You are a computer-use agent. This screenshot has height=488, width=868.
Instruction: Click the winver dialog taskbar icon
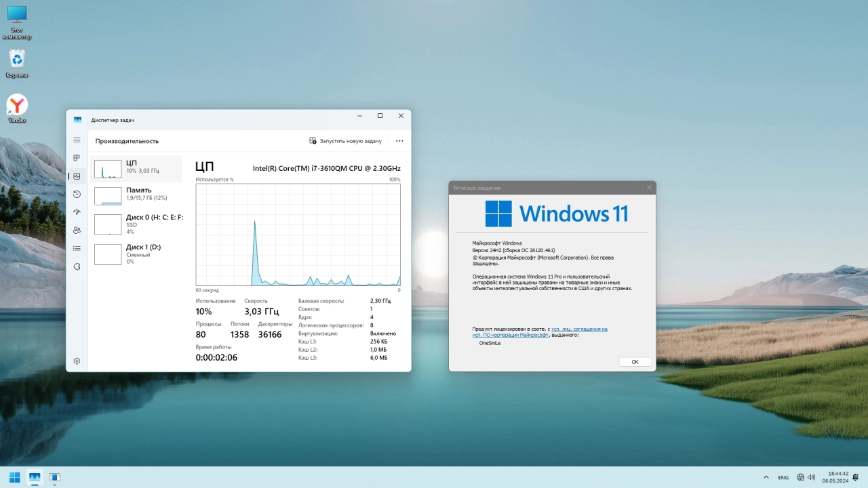point(54,477)
